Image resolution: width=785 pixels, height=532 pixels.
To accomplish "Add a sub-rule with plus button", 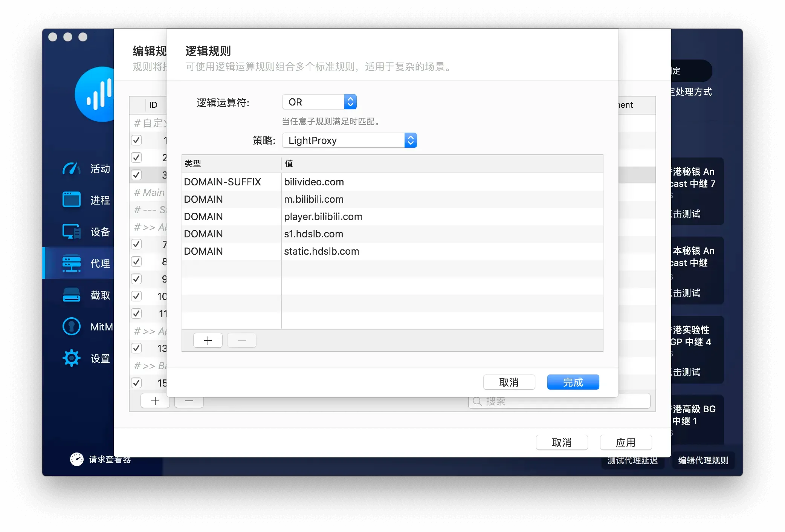I will (x=208, y=341).
